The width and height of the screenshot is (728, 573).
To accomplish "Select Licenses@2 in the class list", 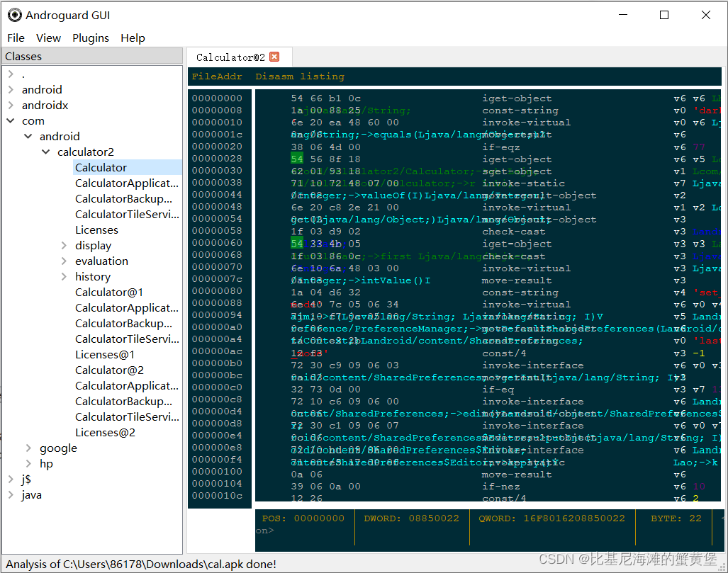I will coord(105,432).
